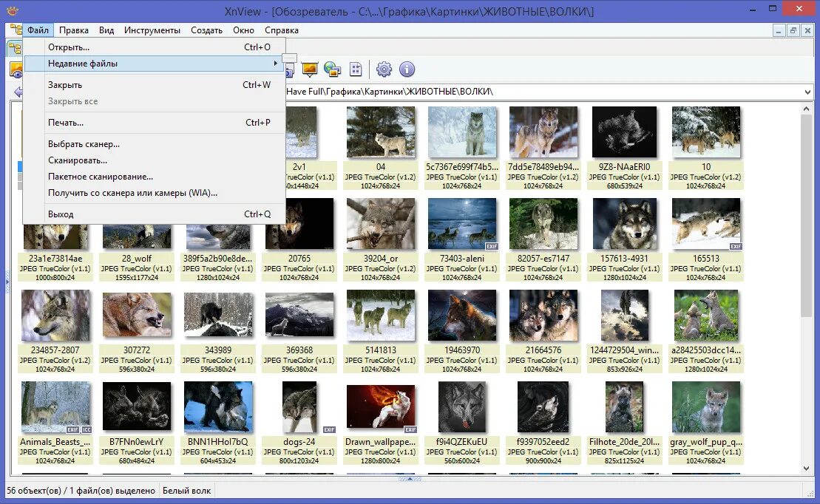Click the web page creation globe icon

[x=332, y=69]
